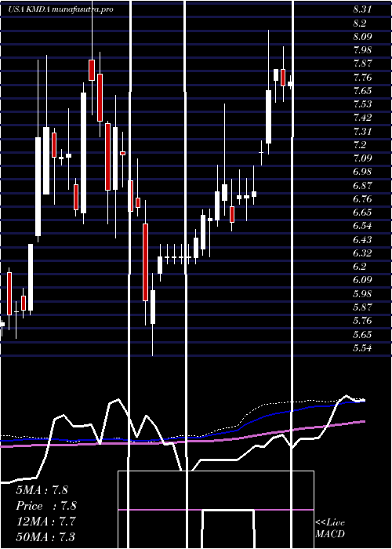
Task: Click the 8.09 axis value
Action: pyautogui.click(x=362, y=37)
